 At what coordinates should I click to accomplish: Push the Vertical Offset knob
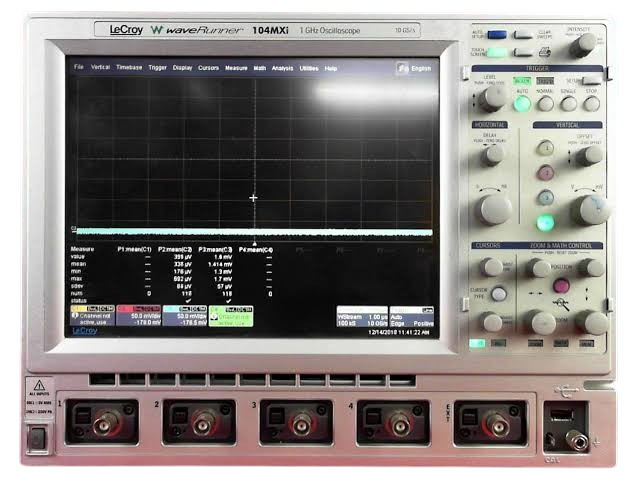[x=590, y=156]
